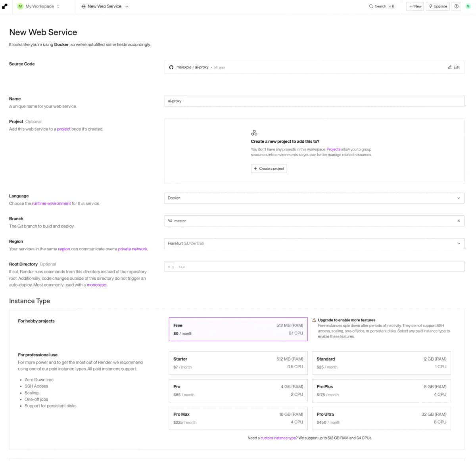Viewport: 476px width, 461px height.
Task: Select the Starter instance type
Action: [x=238, y=363]
